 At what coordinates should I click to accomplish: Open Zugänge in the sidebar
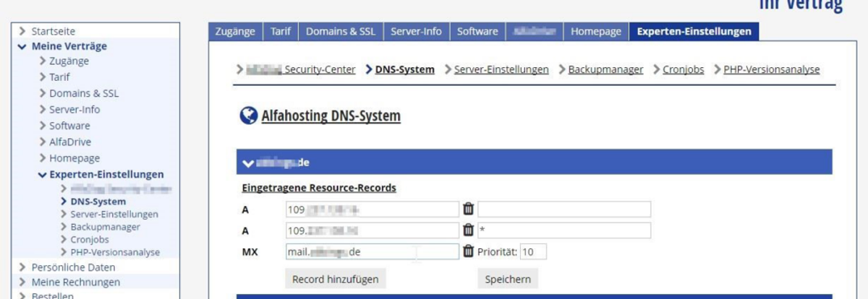tap(69, 61)
